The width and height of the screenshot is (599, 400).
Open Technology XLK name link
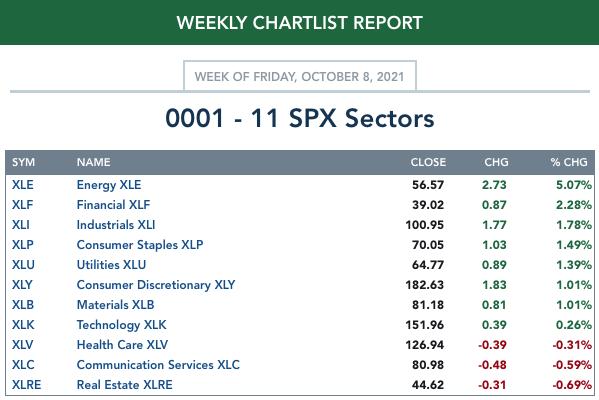tap(121, 325)
